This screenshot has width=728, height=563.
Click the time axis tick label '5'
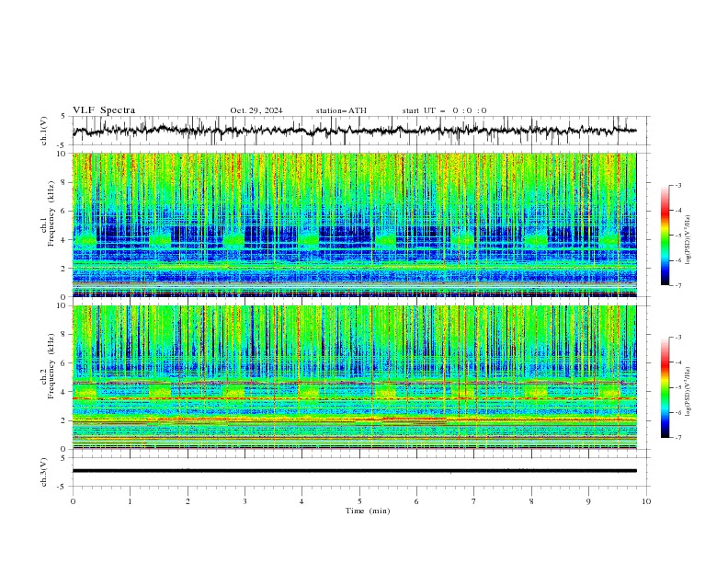coord(359,501)
